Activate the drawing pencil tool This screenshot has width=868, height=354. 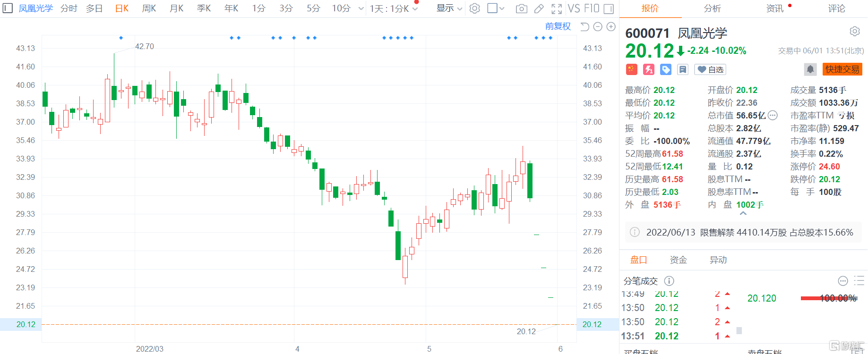coord(539,8)
